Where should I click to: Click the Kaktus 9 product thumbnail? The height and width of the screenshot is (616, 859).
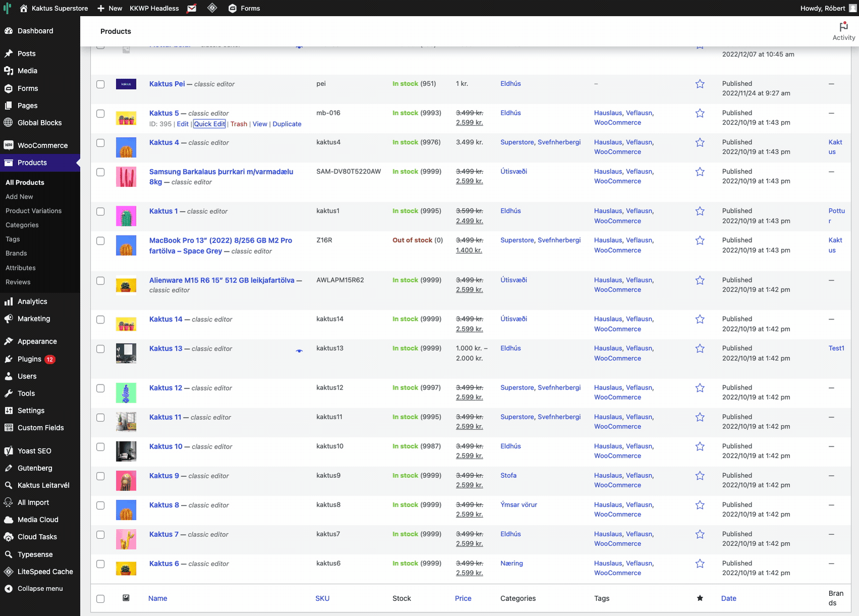point(126,481)
